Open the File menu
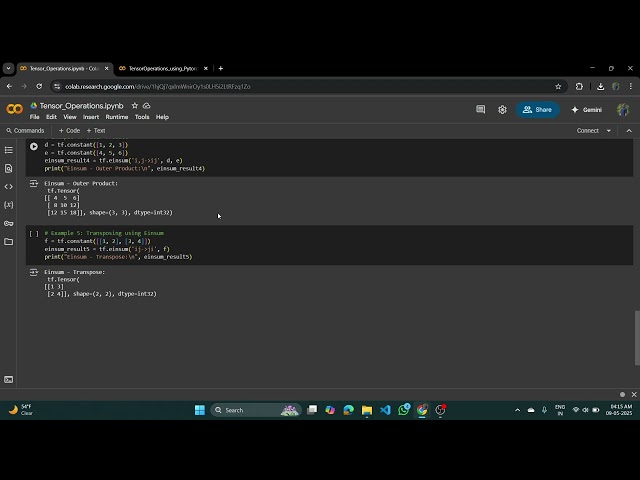Viewport: 640px width, 480px height. coord(35,117)
